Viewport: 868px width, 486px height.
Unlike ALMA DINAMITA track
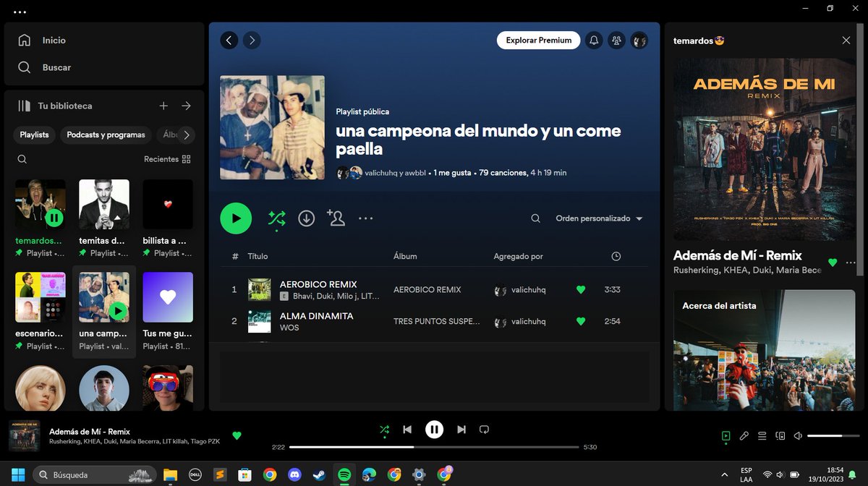tap(580, 321)
